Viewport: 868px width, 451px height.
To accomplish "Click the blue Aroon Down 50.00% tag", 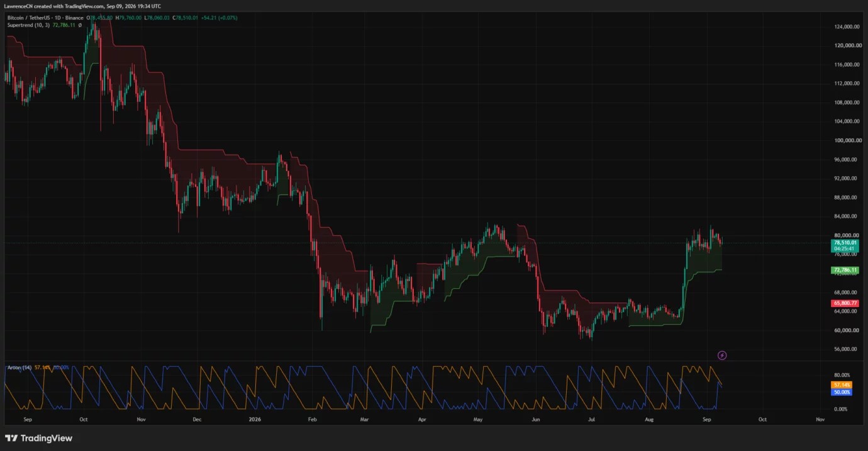I will pos(842,392).
